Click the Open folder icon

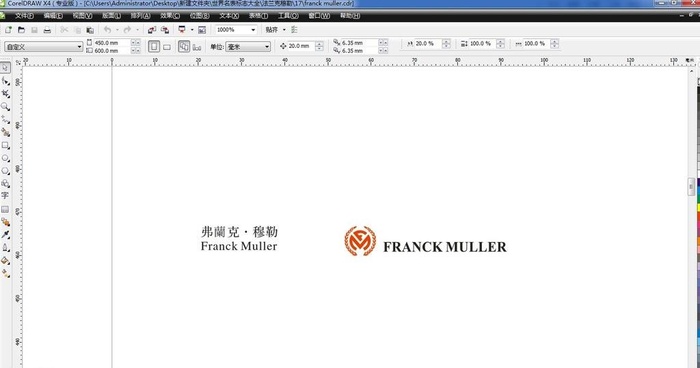[x=21, y=30]
